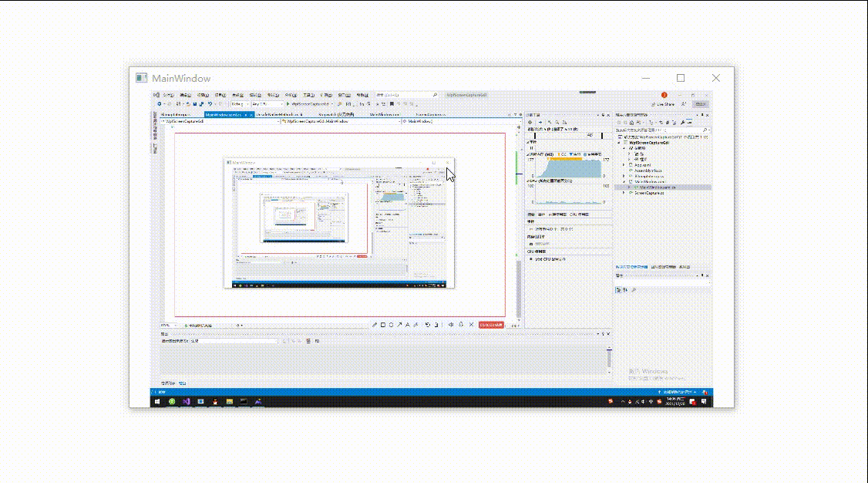Click the process memory graph
This screenshot has width=868, height=483.
(x=569, y=167)
